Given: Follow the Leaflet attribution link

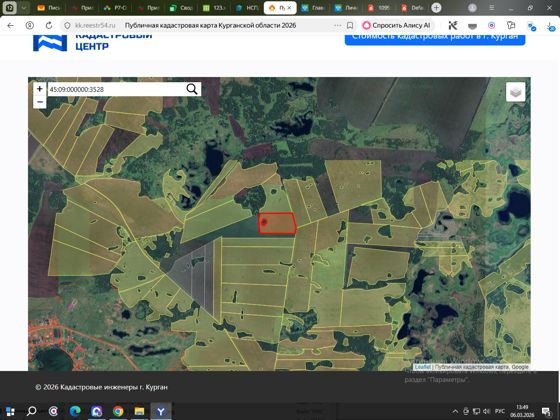Looking at the screenshot, I should click(422, 367).
